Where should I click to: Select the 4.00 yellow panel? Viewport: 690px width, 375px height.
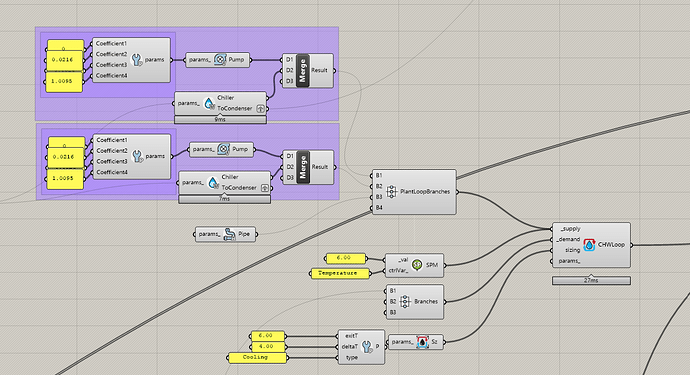[x=268, y=346]
